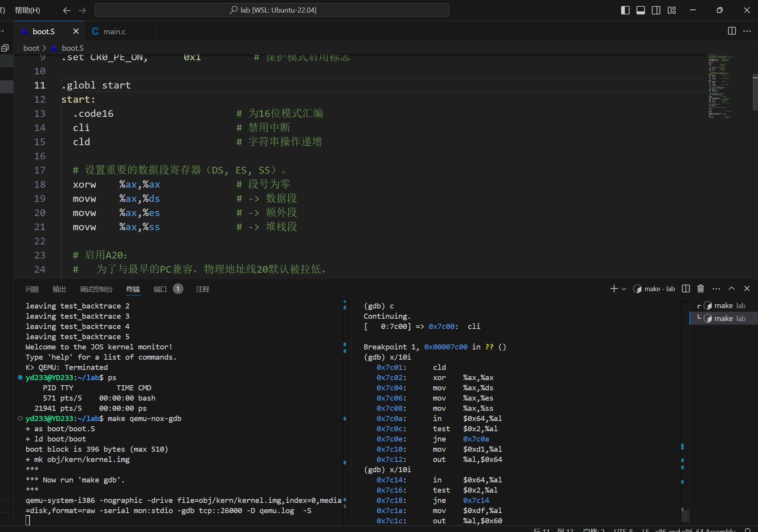Click the notification bell in status bar

(x=748, y=530)
